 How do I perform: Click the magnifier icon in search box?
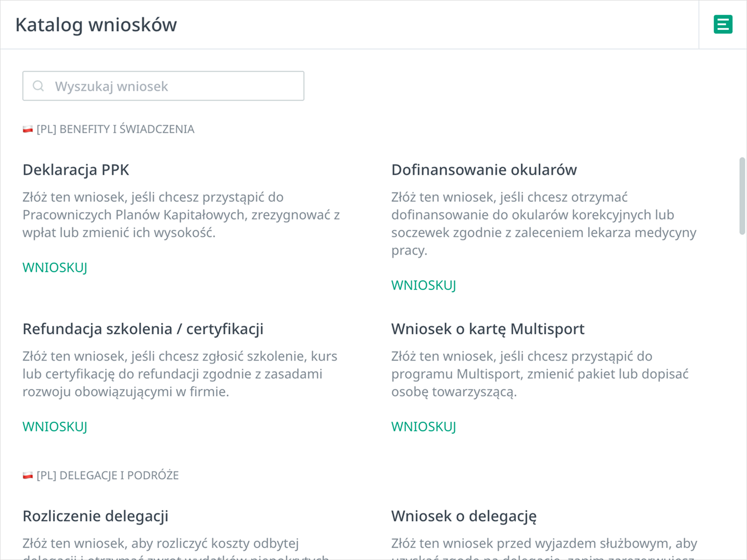tap(38, 86)
